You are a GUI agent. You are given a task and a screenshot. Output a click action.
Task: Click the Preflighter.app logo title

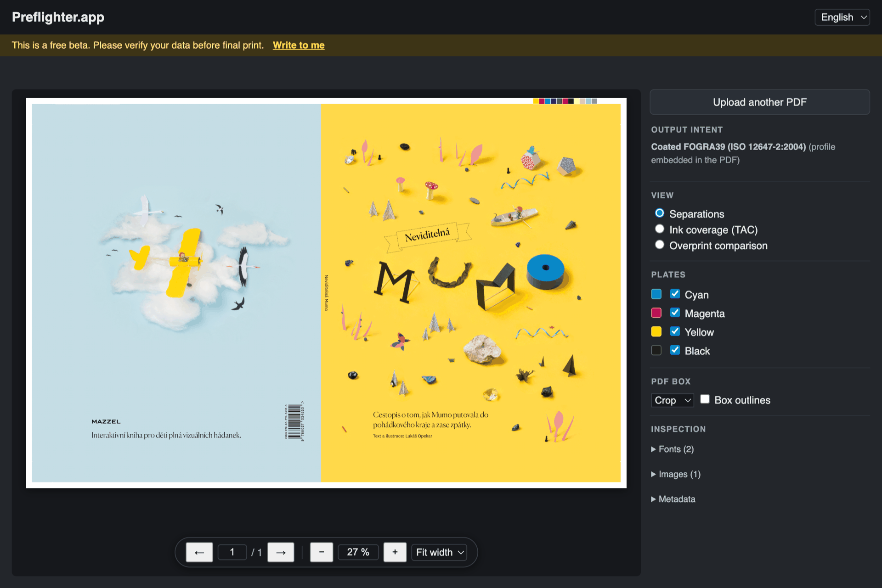pyautogui.click(x=58, y=17)
